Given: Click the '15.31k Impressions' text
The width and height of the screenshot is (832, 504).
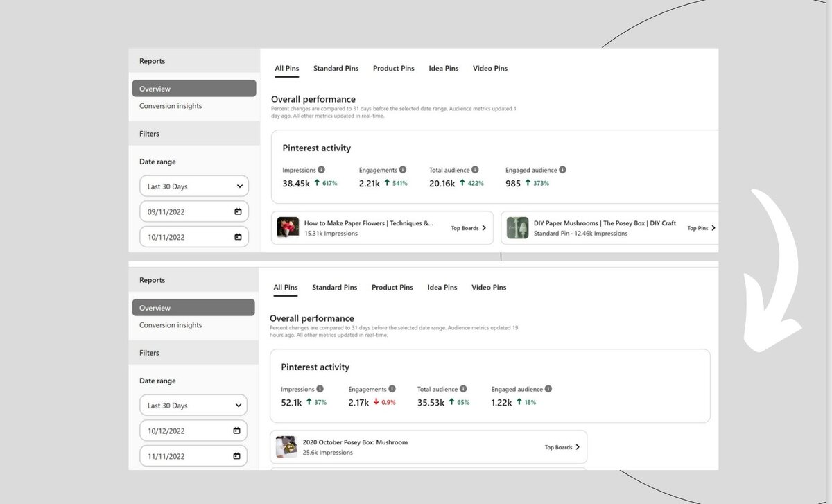Looking at the screenshot, I should coord(331,234).
